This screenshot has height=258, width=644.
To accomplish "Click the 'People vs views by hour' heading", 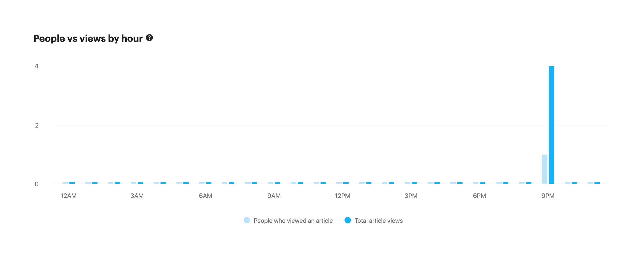I will [88, 39].
